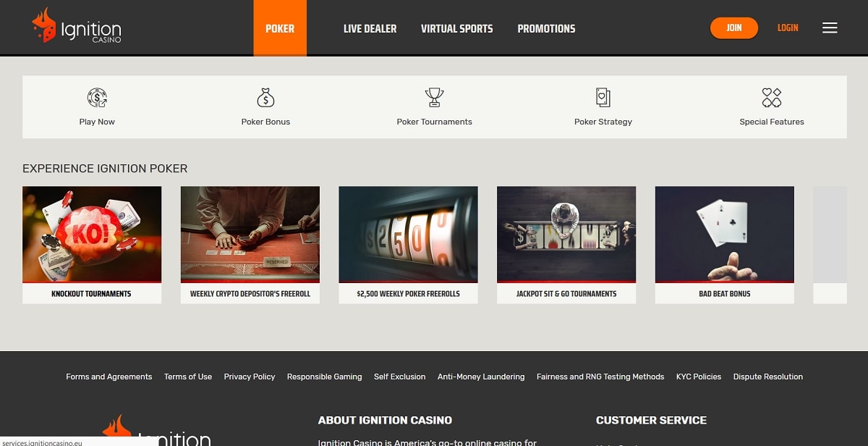Click the Jackpot Sit & Go Tournaments caption
The height and width of the screenshot is (446, 868).
[566, 294]
